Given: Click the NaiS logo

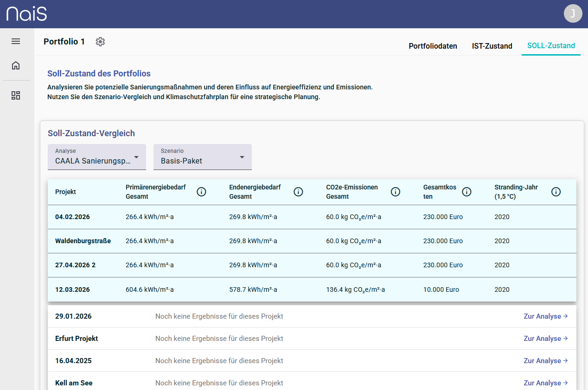Looking at the screenshot, I should (x=27, y=13).
